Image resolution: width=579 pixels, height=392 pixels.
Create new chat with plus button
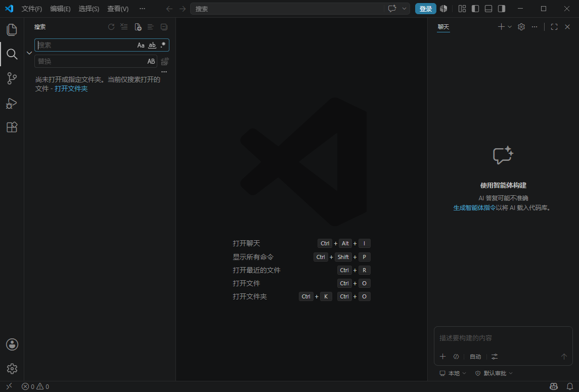click(501, 27)
